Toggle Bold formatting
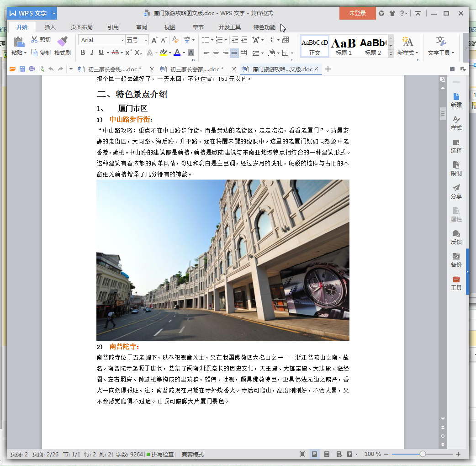This screenshot has height=466, width=476. (83, 53)
